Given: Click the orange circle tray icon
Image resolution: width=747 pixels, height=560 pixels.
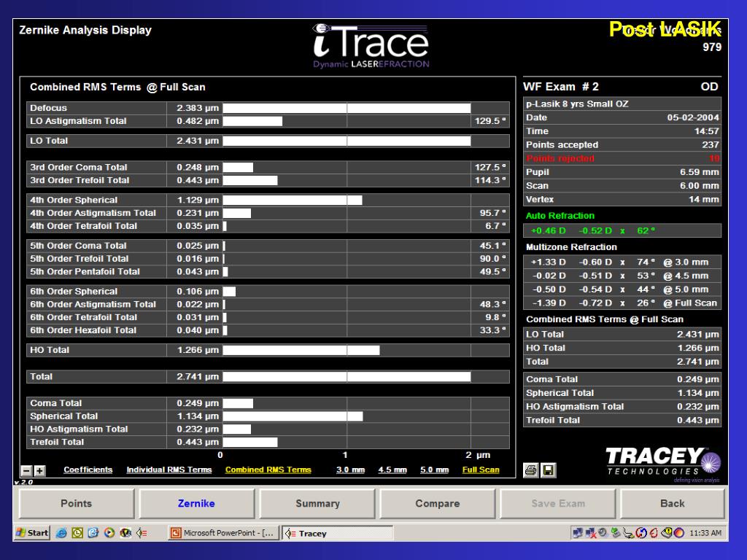Looking at the screenshot, I should (x=679, y=533).
